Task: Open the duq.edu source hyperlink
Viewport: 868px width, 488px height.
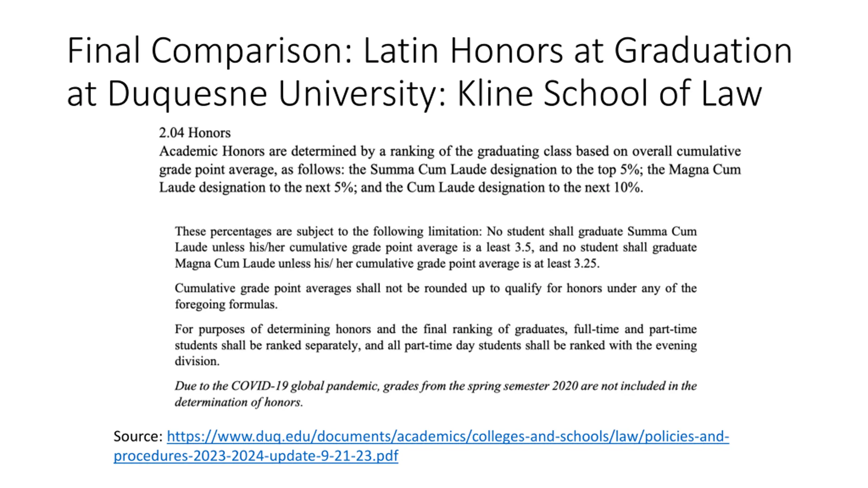Action: [x=448, y=436]
